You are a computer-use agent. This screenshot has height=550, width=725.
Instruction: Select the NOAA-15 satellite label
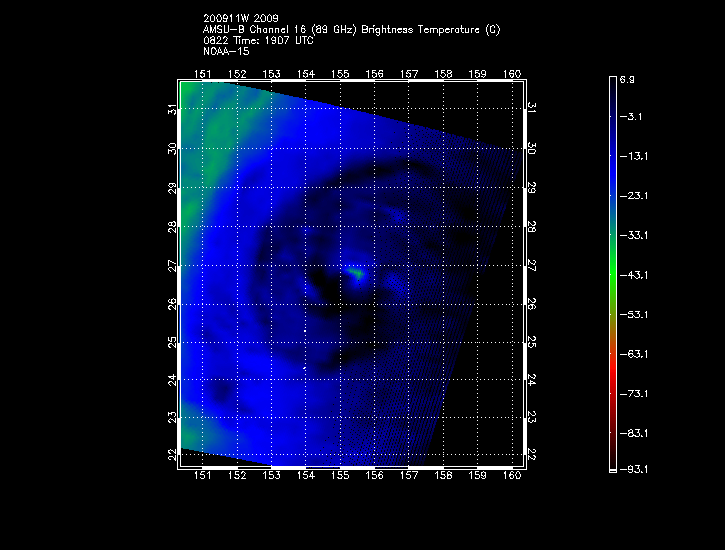(226, 51)
